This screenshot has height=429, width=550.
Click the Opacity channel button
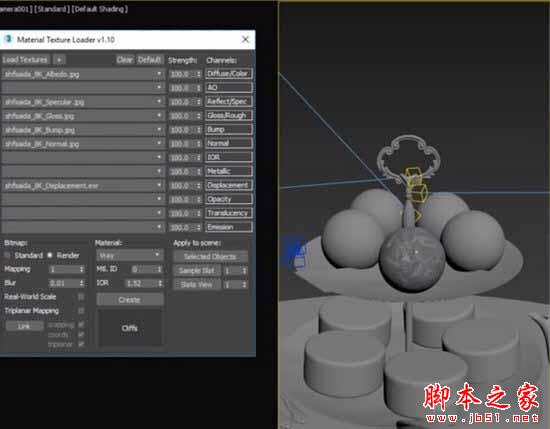tap(228, 199)
